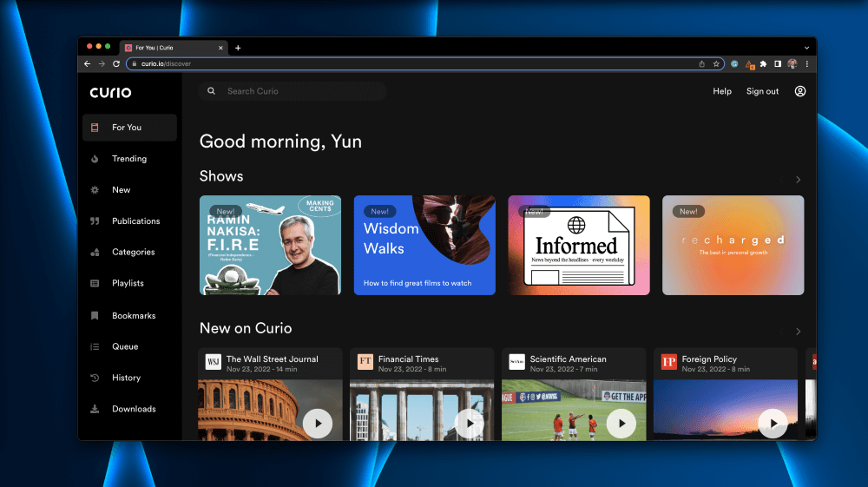Click the History clock icon

click(x=95, y=378)
